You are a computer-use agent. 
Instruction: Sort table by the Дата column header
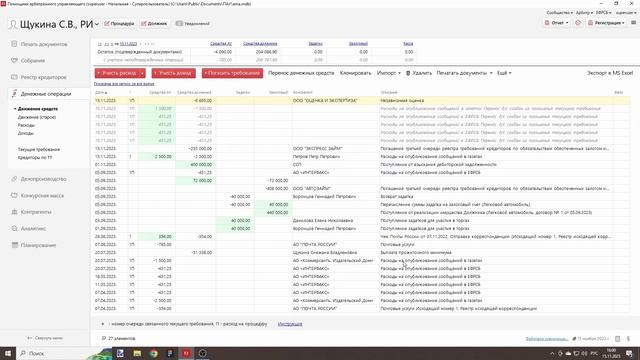(x=101, y=93)
